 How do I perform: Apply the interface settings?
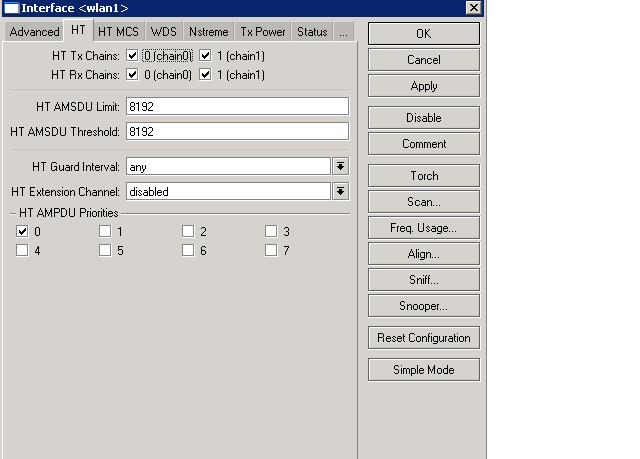[x=424, y=86]
